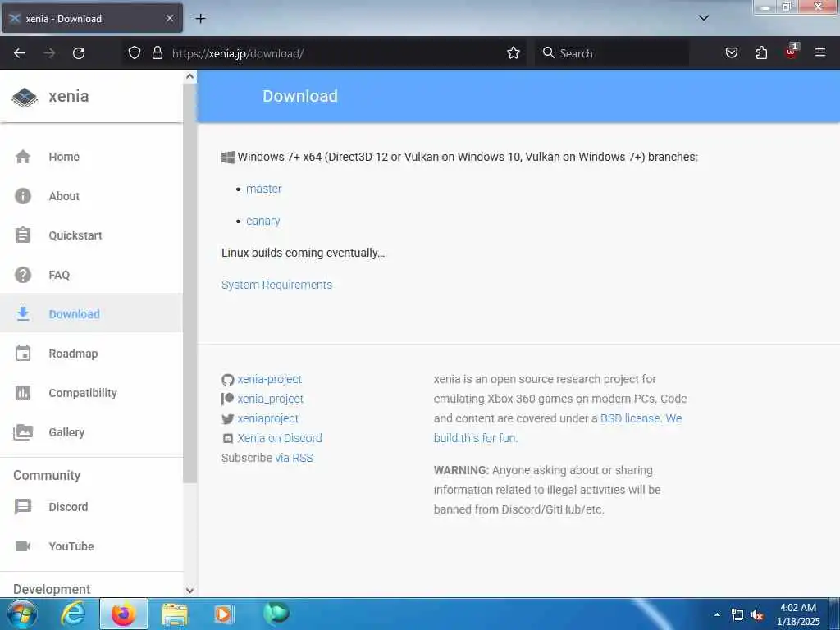Click the muted volume tray icon

[x=757, y=615]
